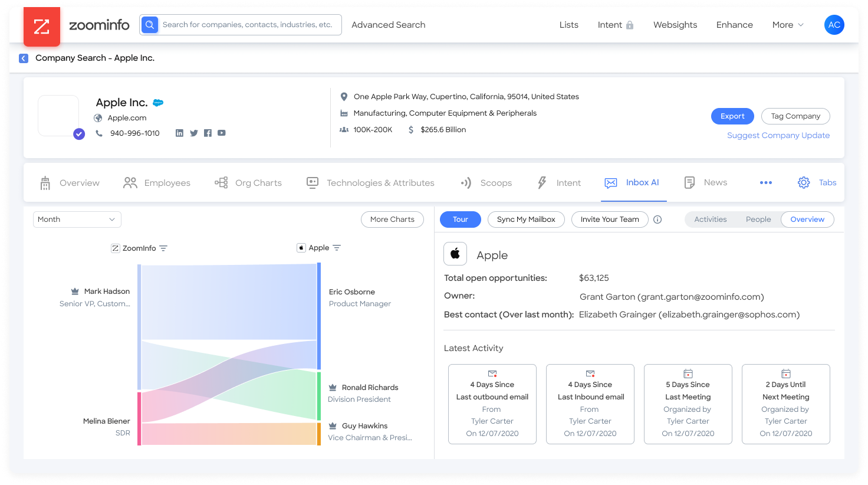
Task: Click the Tabs settings gear icon
Action: [804, 183]
